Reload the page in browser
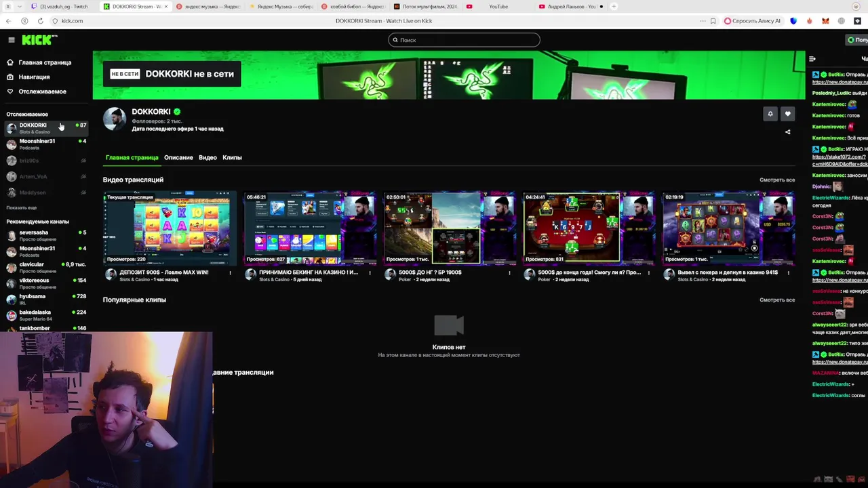This screenshot has width=868, height=488. (41, 21)
